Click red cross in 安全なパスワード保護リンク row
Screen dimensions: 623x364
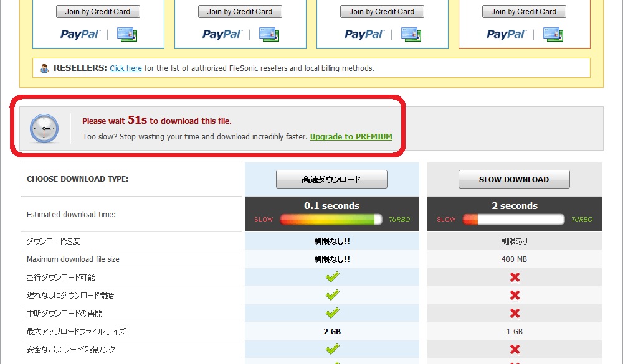tap(515, 349)
